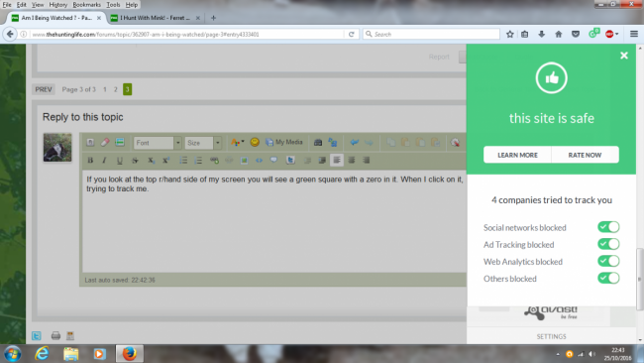Open the text color dropdown arrow
644x363 pixels.
point(243,142)
